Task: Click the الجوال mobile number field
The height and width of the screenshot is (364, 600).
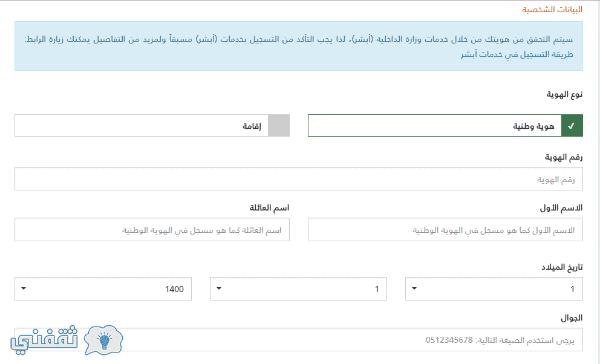Action: point(298,340)
